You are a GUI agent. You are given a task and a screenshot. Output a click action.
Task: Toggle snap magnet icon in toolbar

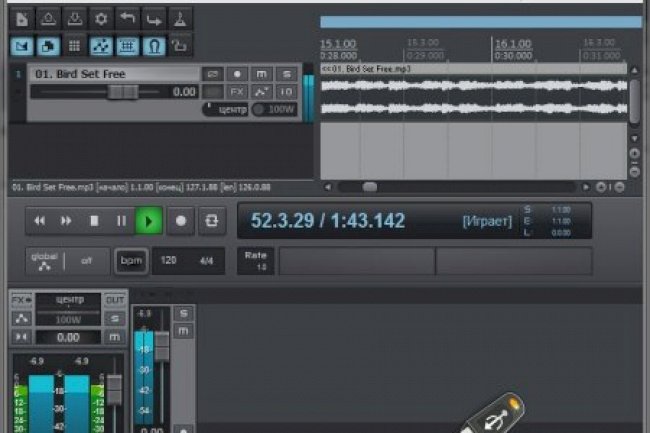153,45
